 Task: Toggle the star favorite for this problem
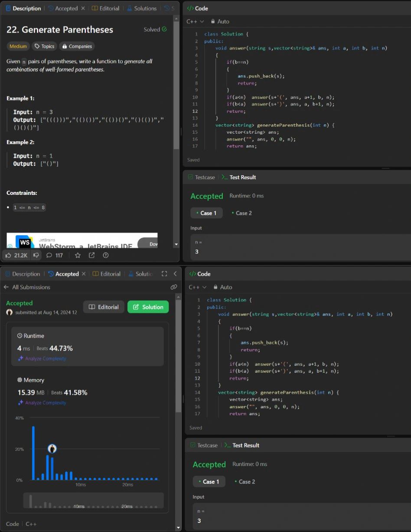[78, 255]
